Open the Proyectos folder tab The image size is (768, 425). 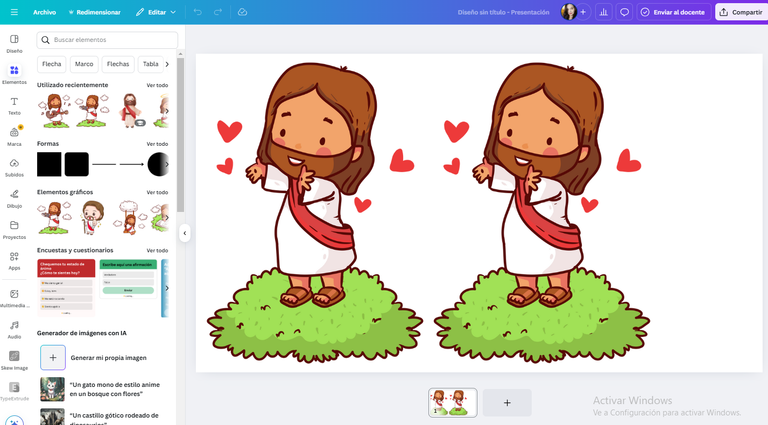coord(14,230)
